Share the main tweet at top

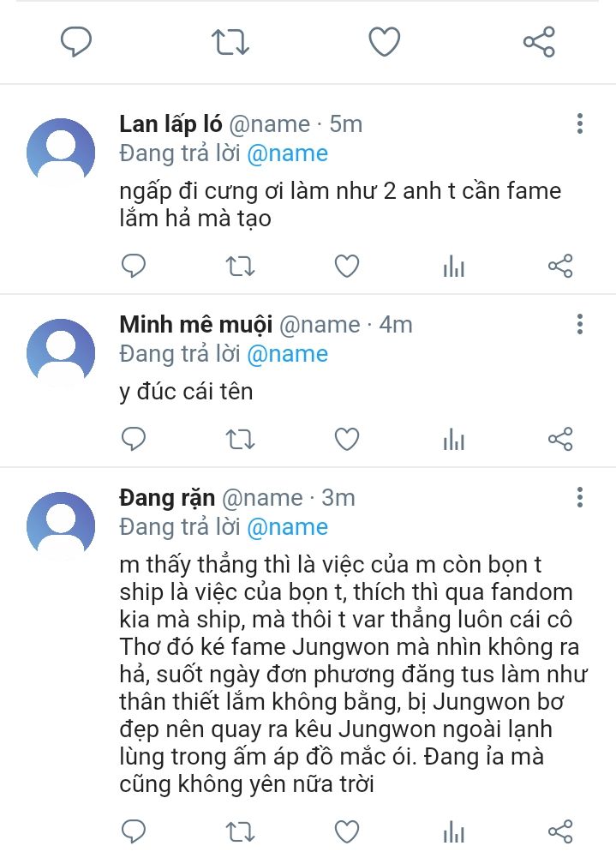(x=539, y=41)
